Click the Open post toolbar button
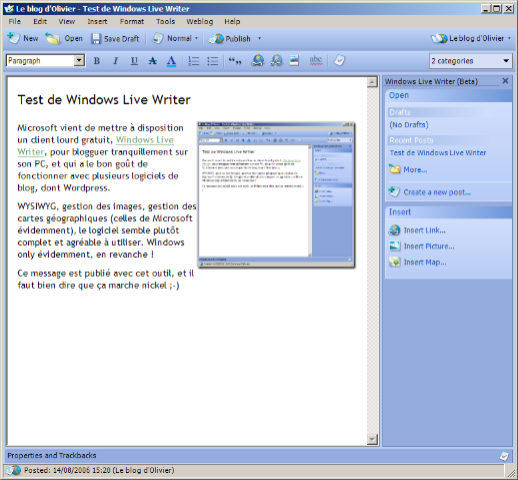Viewport: 518px width, 480px height. (64, 38)
